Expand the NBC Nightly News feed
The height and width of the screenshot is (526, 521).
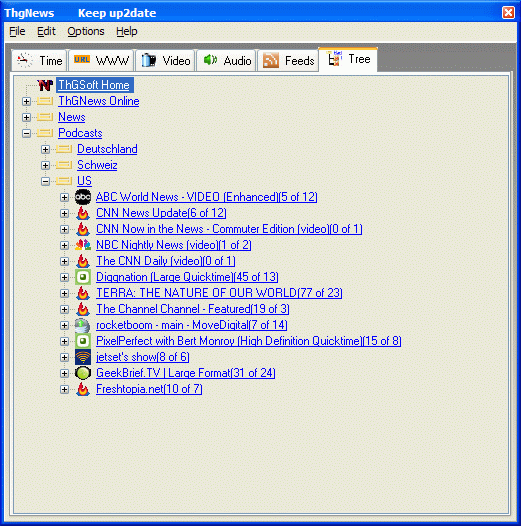64,245
